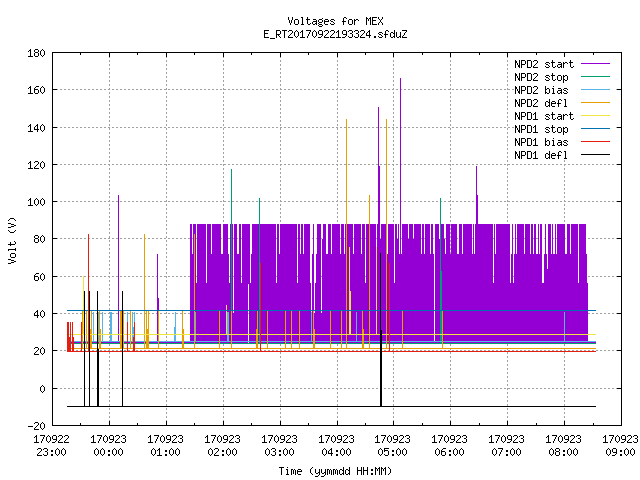Click the 'NPD2 start' legend label
Screen dimensions: 640x480
544,64
